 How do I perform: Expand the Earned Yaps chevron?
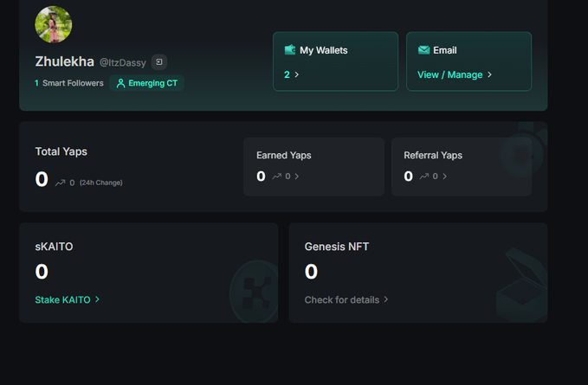point(297,176)
